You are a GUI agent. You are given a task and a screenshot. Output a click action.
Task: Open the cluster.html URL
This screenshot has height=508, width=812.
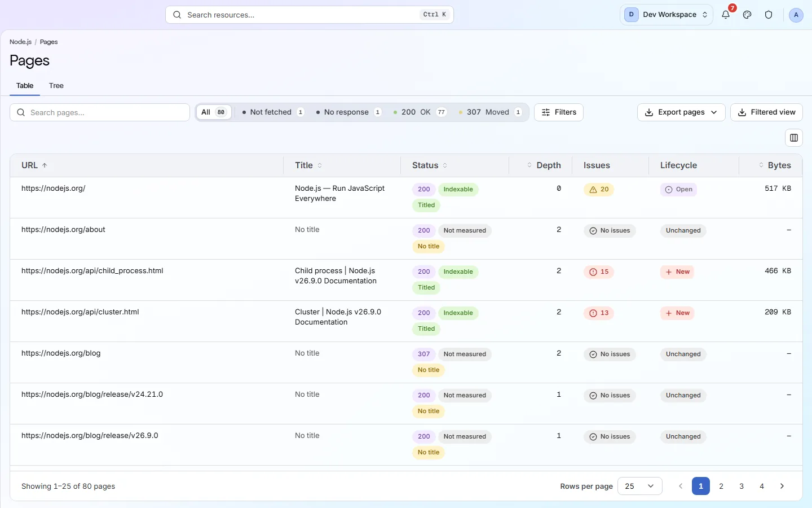(80, 312)
